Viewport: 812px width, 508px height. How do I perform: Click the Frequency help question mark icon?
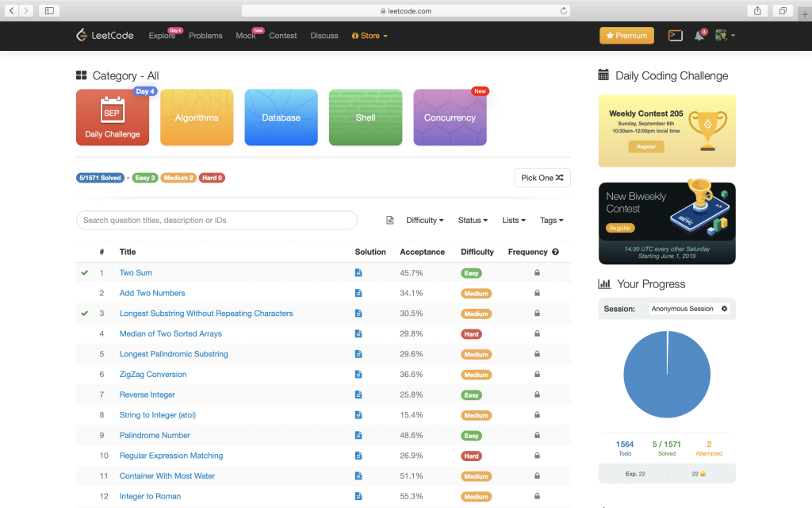coord(555,252)
